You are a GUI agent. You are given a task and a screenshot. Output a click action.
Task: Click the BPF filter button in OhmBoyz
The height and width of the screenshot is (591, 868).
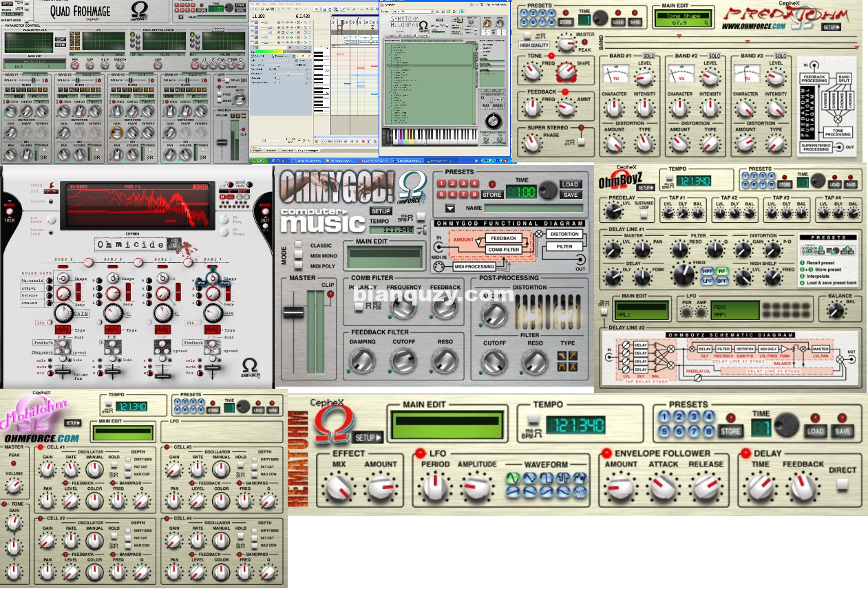(x=722, y=281)
